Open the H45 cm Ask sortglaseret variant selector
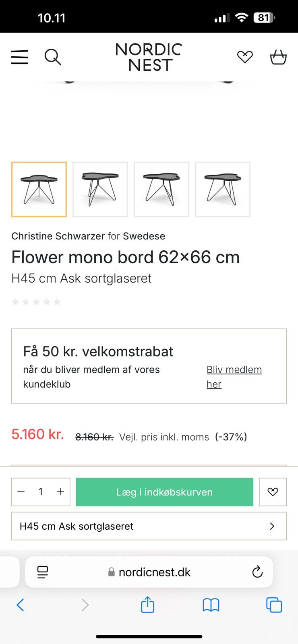The width and height of the screenshot is (298, 644). (149, 526)
